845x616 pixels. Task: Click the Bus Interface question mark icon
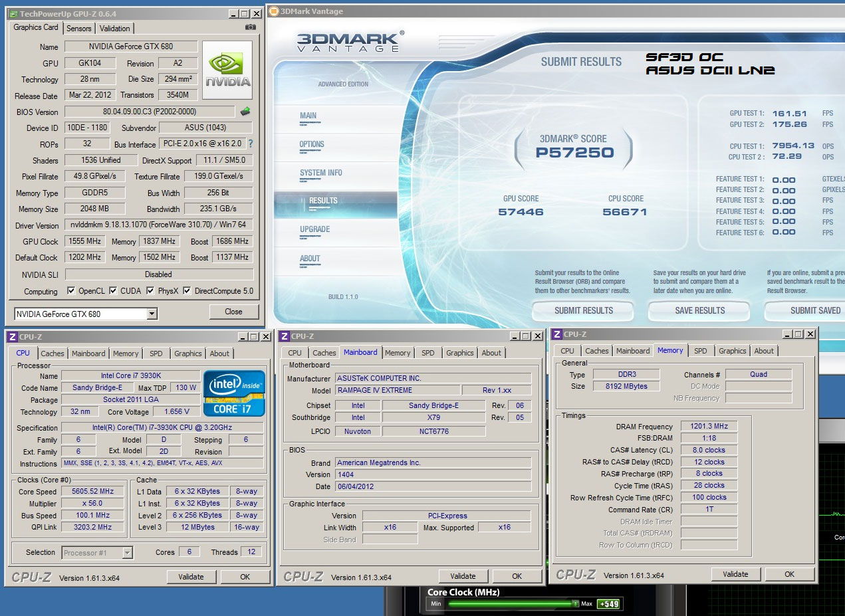pos(251,144)
